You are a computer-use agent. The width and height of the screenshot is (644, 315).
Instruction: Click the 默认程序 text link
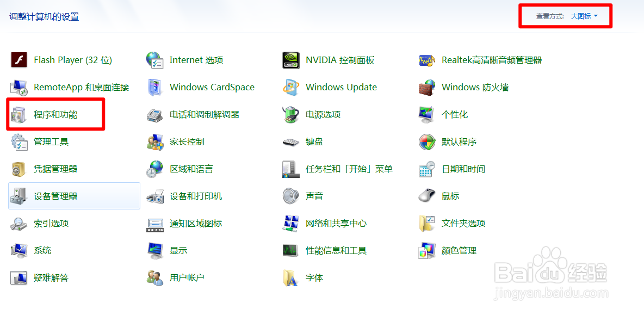click(459, 141)
